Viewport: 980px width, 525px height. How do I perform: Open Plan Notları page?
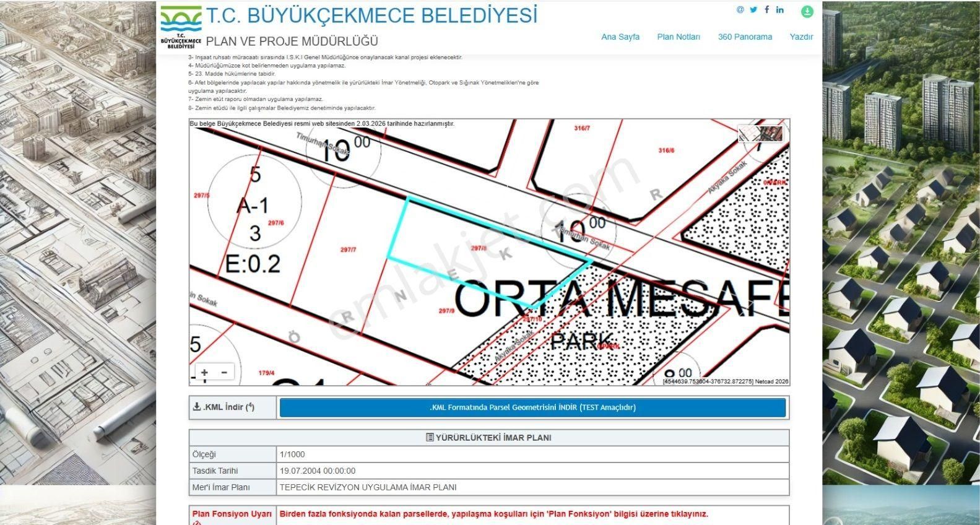(x=679, y=37)
